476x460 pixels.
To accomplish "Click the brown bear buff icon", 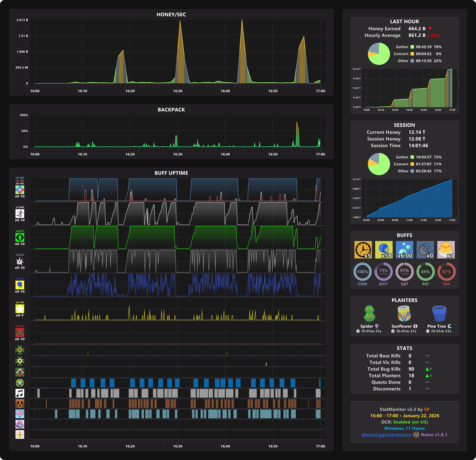I will click(20, 403).
